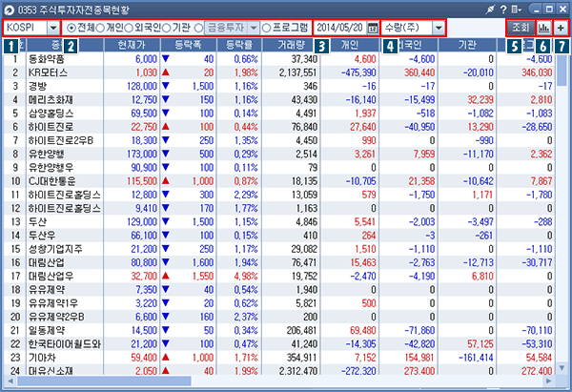Viewport: 572px width, 392px height.
Task: Select the 기관 radio button
Action: [166, 28]
